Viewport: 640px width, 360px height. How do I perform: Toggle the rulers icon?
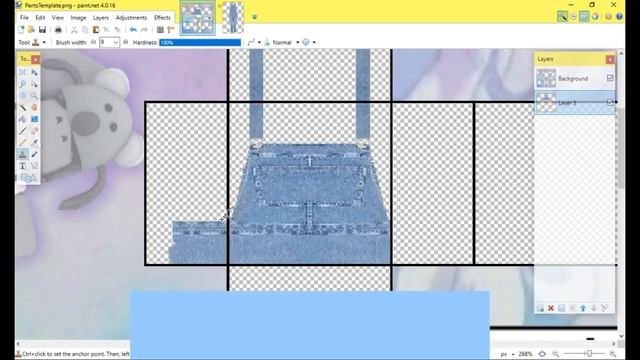[x=171, y=30]
